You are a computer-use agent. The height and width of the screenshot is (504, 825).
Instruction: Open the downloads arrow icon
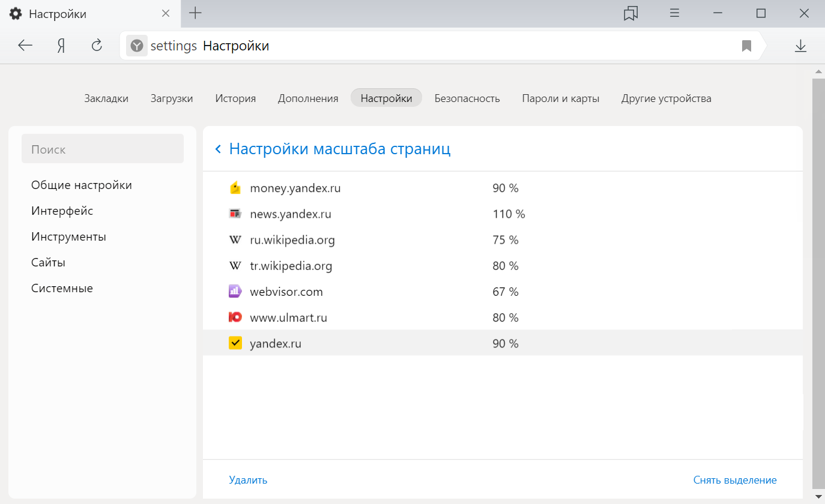(x=800, y=46)
